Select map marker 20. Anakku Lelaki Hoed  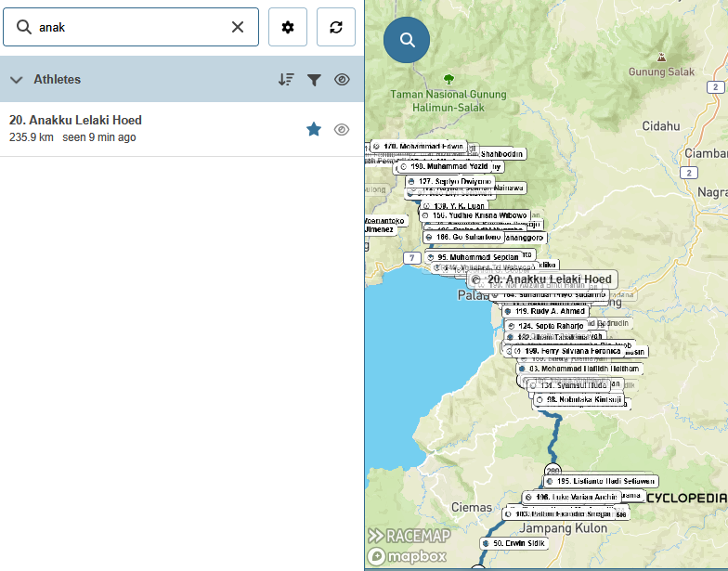tap(542, 279)
